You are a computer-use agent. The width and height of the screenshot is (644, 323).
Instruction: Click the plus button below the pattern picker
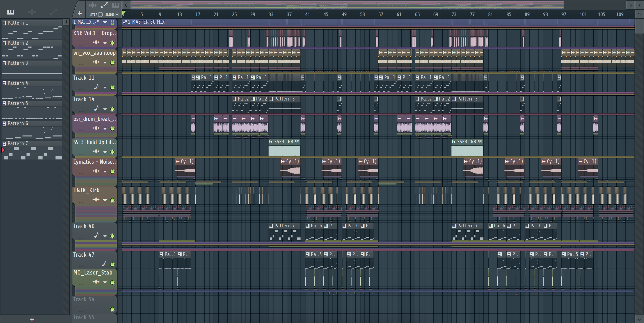pyautogui.click(x=32, y=319)
